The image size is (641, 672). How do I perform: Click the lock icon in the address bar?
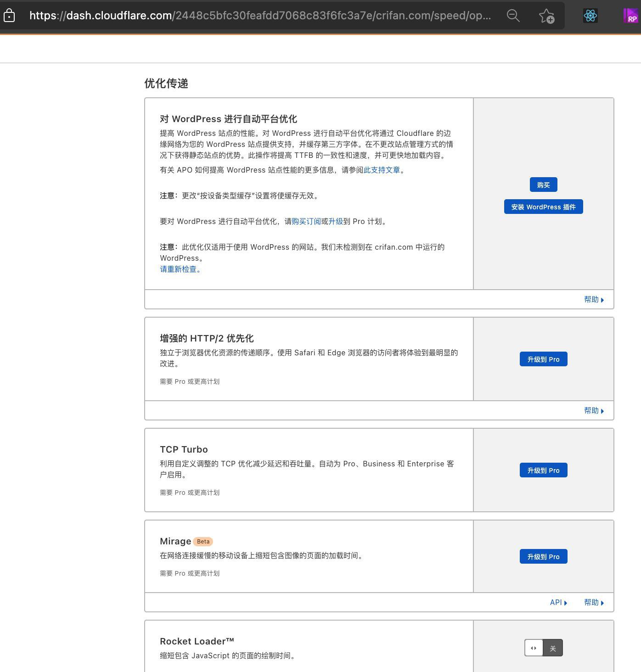tap(9, 16)
